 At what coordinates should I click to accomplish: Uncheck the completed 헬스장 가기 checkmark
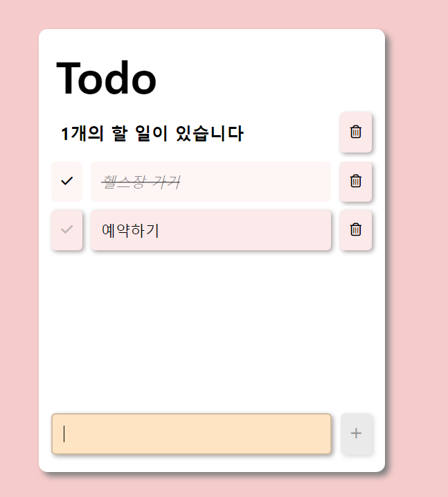pos(66,182)
